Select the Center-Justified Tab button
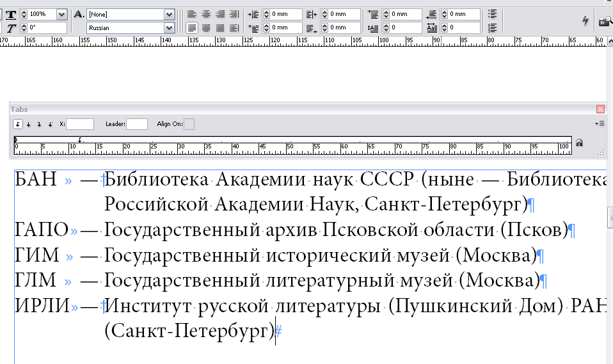 click(x=29, y=124)
